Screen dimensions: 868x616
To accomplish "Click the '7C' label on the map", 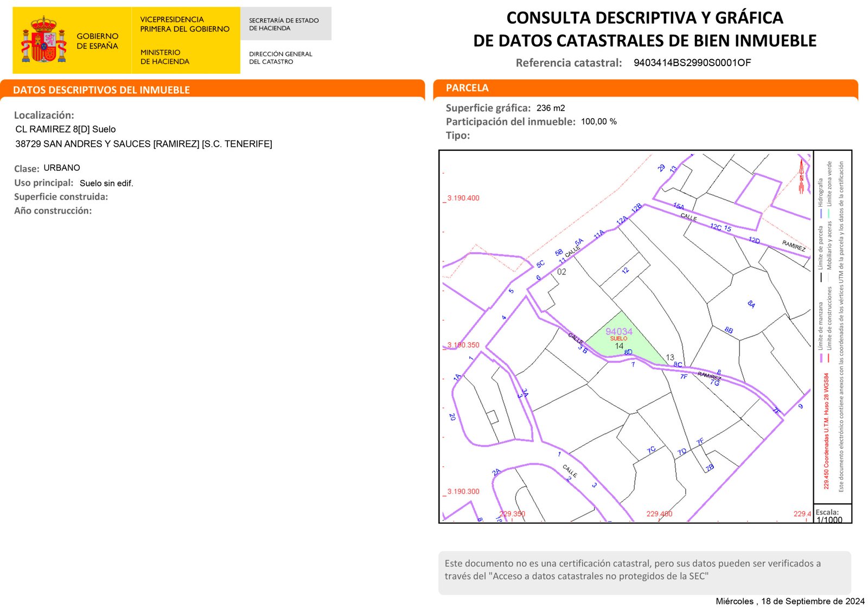I will (652, 450).
